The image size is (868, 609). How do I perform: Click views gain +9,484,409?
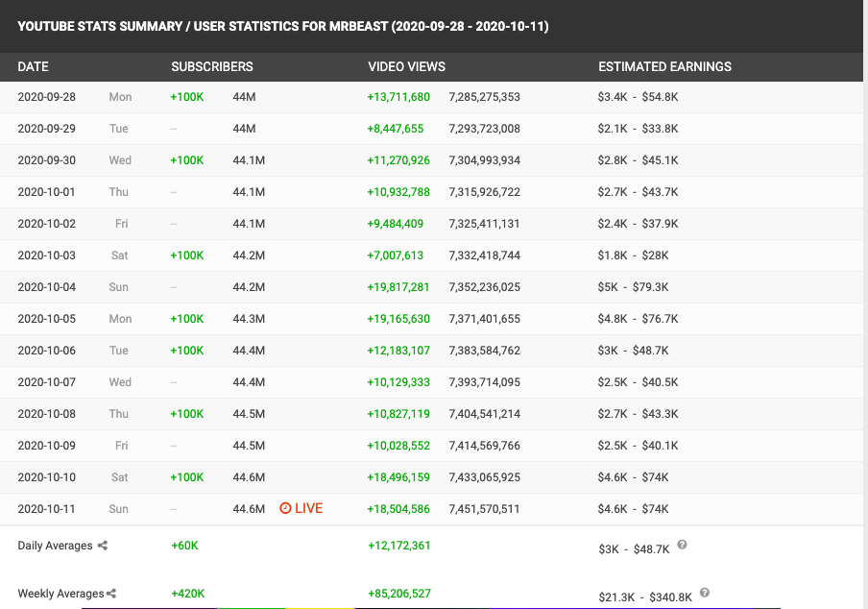tap(396, 224)
